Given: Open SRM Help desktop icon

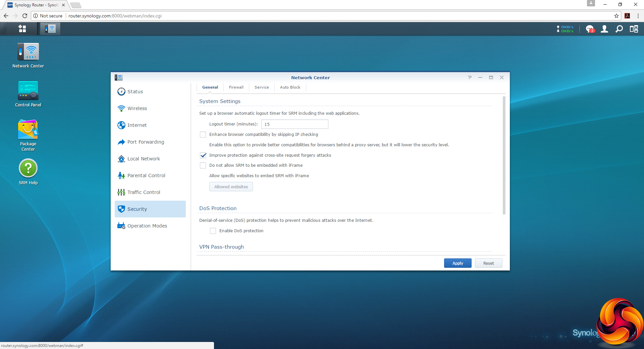Looking at the screenshot, I should coord(28,172).
